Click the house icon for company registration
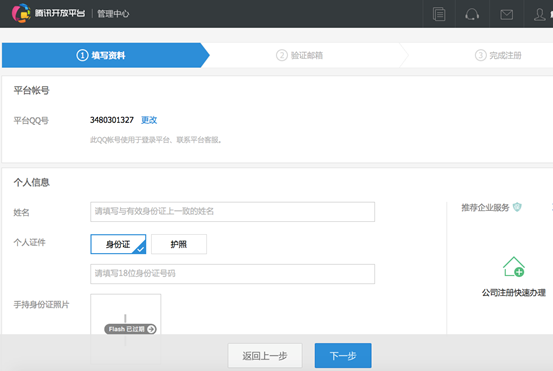The image size is (553, 371). pos(514,267)
